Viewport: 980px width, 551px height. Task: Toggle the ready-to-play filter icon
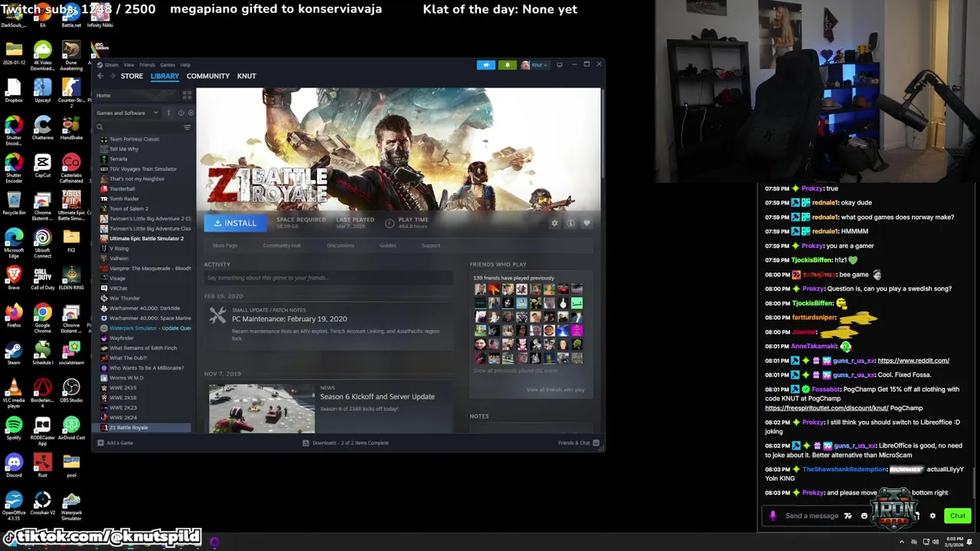pos(191,113)
